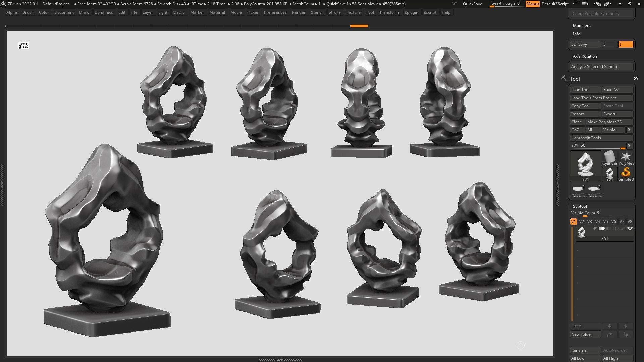The width and height of the screenshot is (644, 362).
Task: Open the Render menu
Action: 299,12
